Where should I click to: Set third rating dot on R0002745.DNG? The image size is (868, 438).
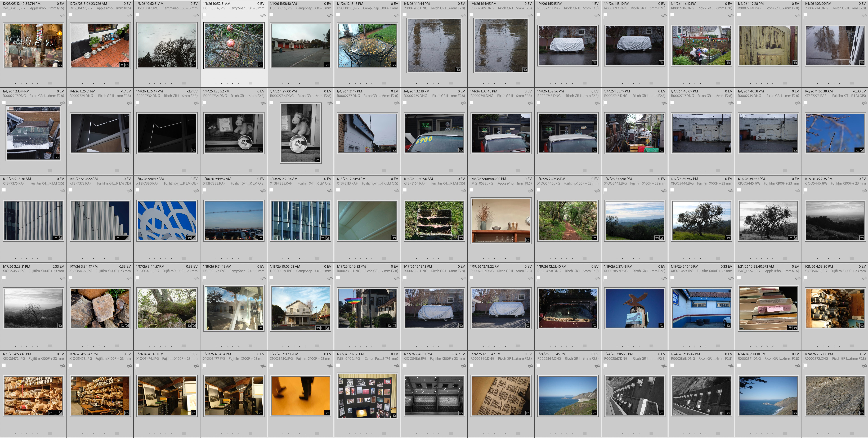(628, 171)
